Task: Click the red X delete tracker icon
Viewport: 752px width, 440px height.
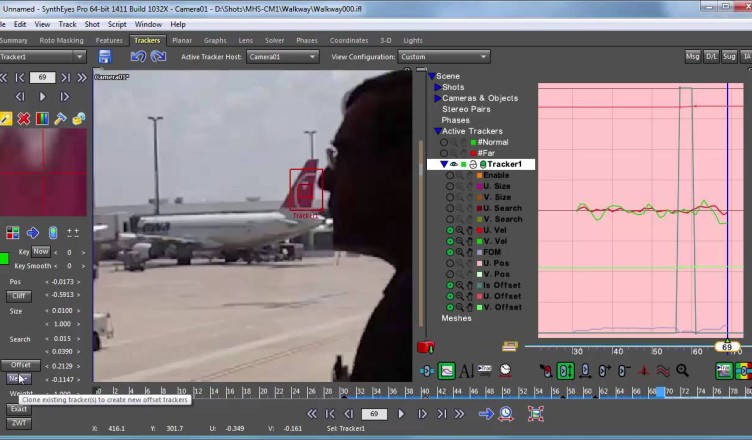Action: tap(24, 119)
